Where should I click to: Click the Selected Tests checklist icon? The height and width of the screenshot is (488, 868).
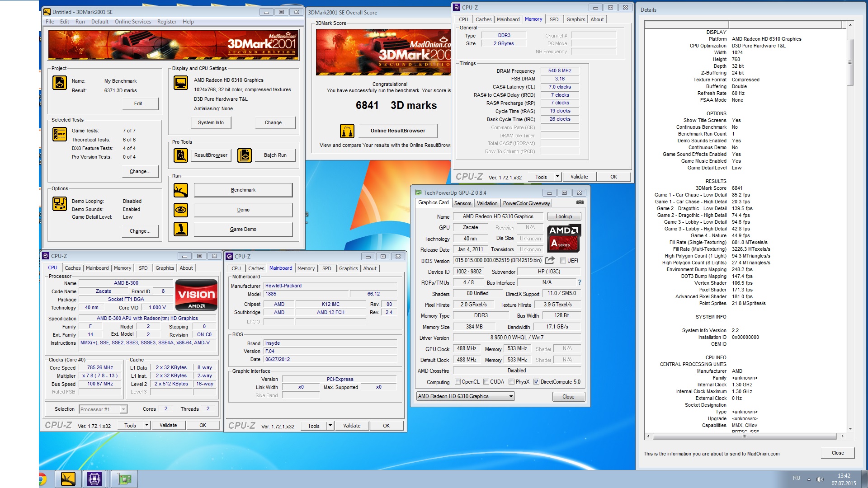click(x=60, y=134)
